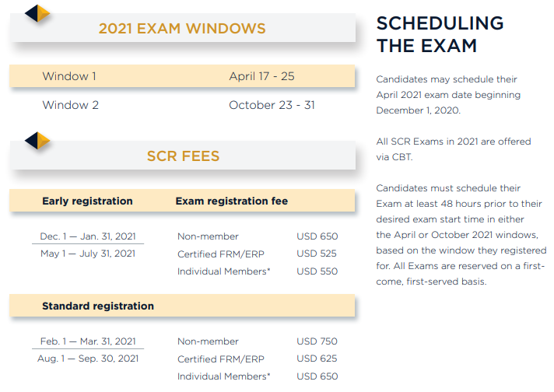Click the diamond icon beside SCR Fees
The height and width of the screenshot is (392, 554).
pos(37,141)
